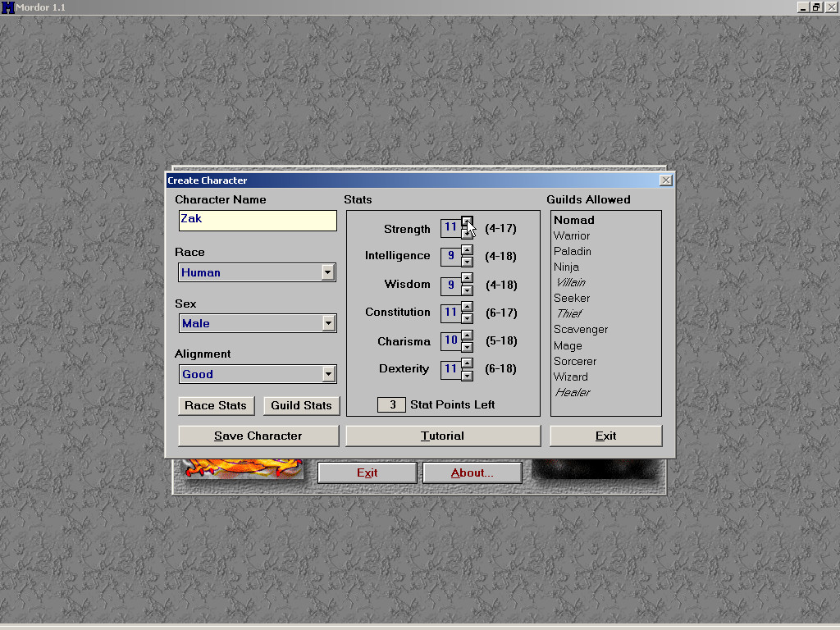Click the Constitution value box showing 11

coord(450,313)
